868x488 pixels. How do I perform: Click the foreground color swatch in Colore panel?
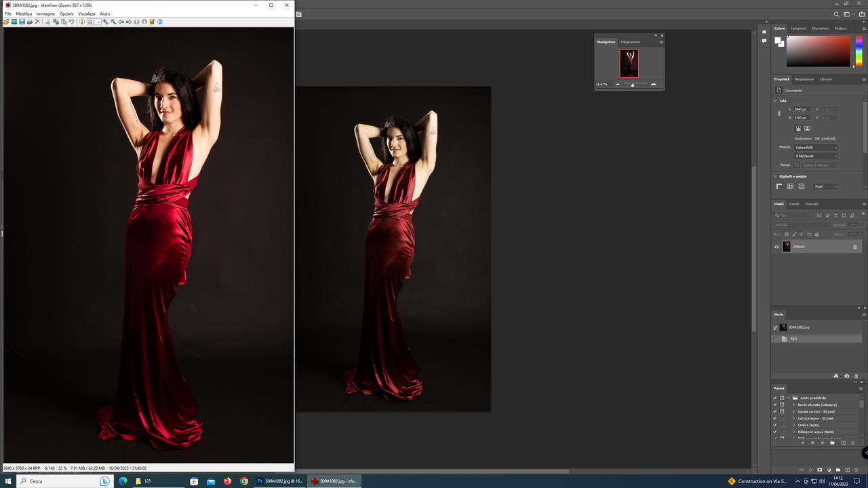click(x=778, y=40)
